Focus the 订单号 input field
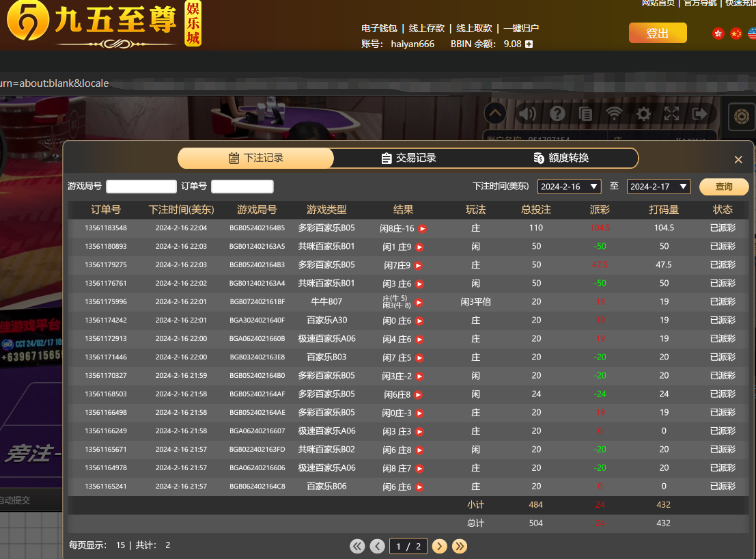756x559 pixels. tap(242, 187)
